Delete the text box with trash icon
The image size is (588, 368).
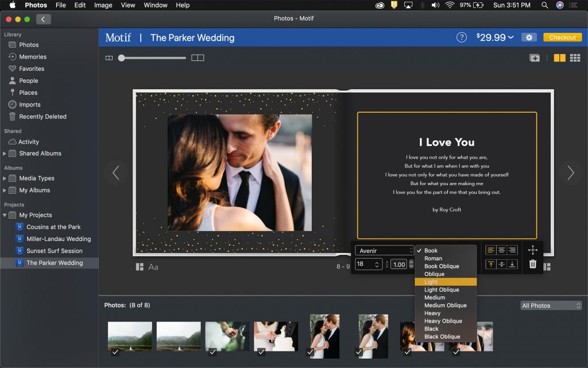point(532,264)
